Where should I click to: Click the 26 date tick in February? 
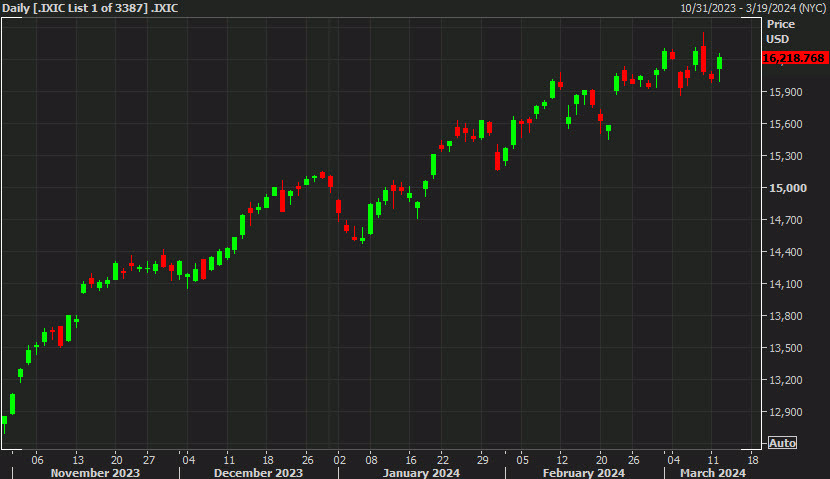pyautogui.click(x=634, y=459)
